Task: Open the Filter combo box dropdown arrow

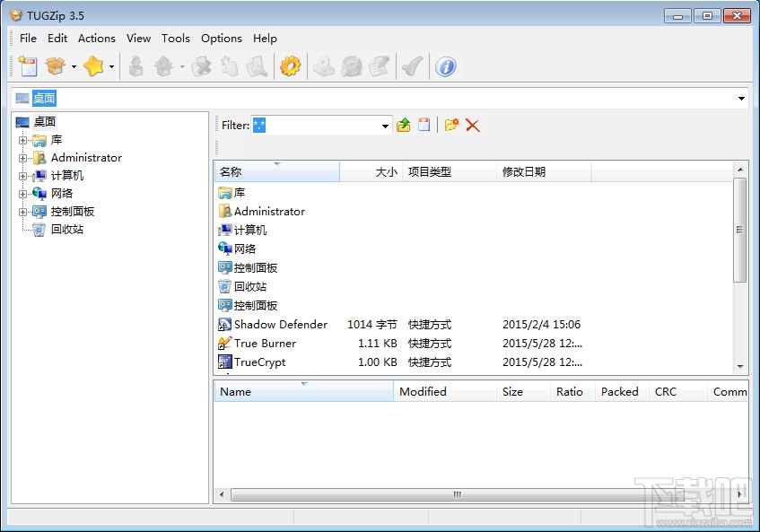Action: (385, 126)
